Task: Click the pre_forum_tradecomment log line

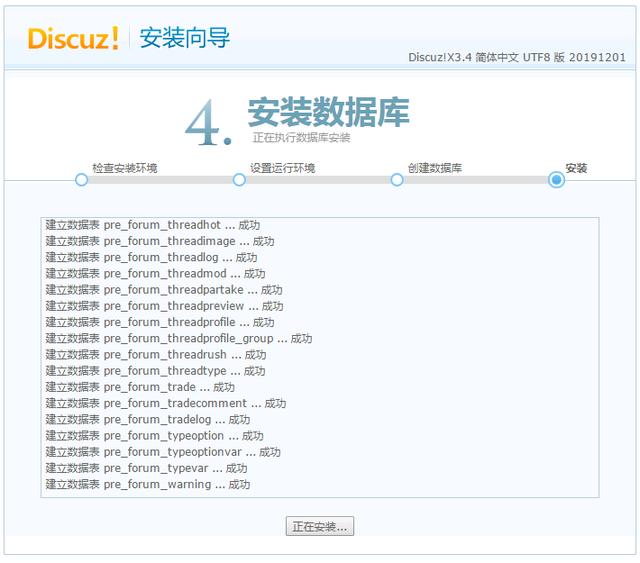Action: pyautogui.click(x=166, y=403)
